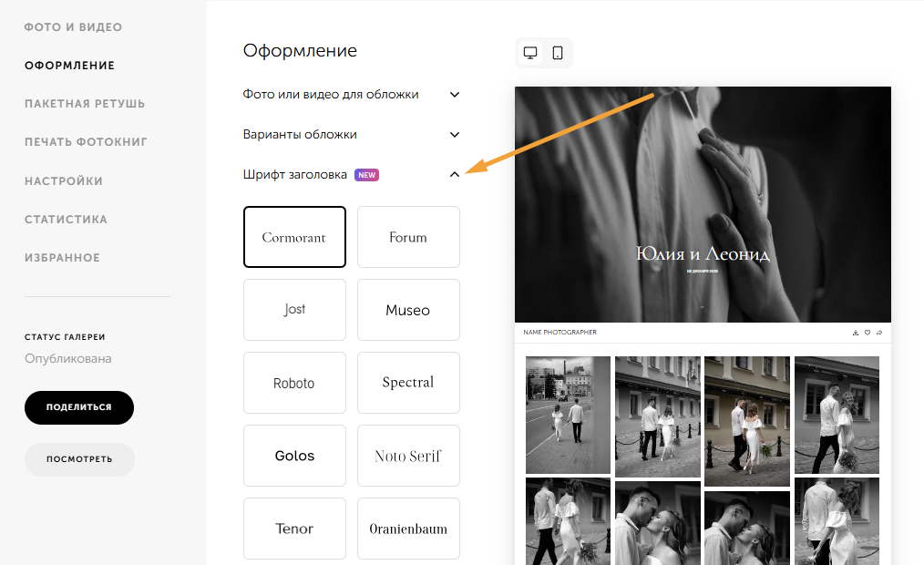Click the download icon in the gallery preview
Screen dimensions: 924x565
(x=856, y=333)
